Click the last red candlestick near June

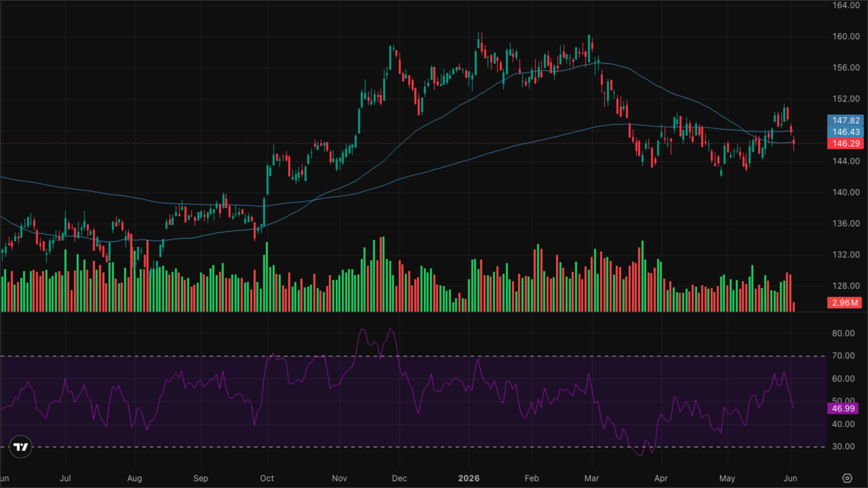point(794,143)
